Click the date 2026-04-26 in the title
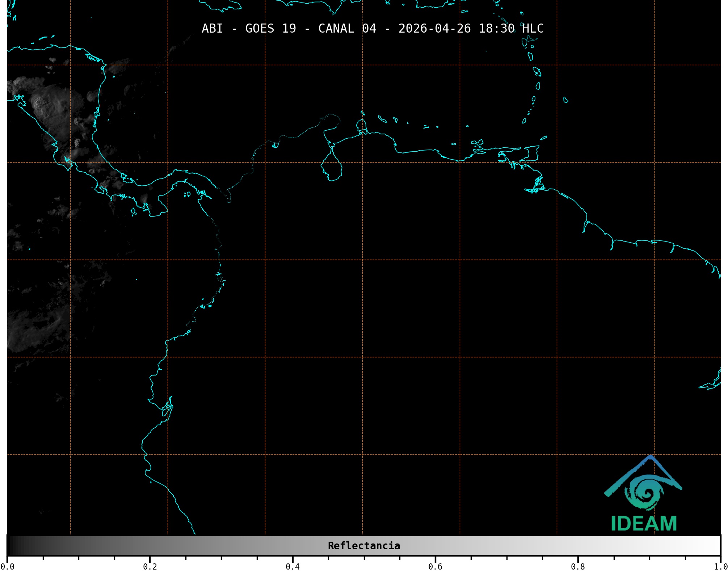The width and height of the screenshot is (728, 571). (x=434, y=29)
